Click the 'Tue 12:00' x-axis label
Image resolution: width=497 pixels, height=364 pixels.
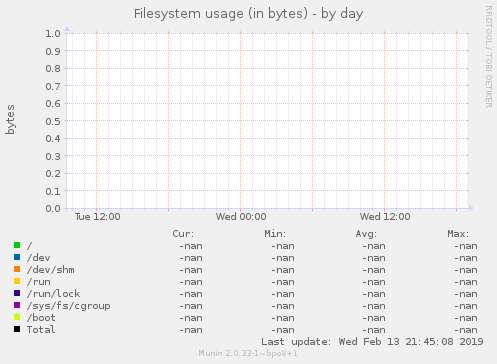click(97, 217)
